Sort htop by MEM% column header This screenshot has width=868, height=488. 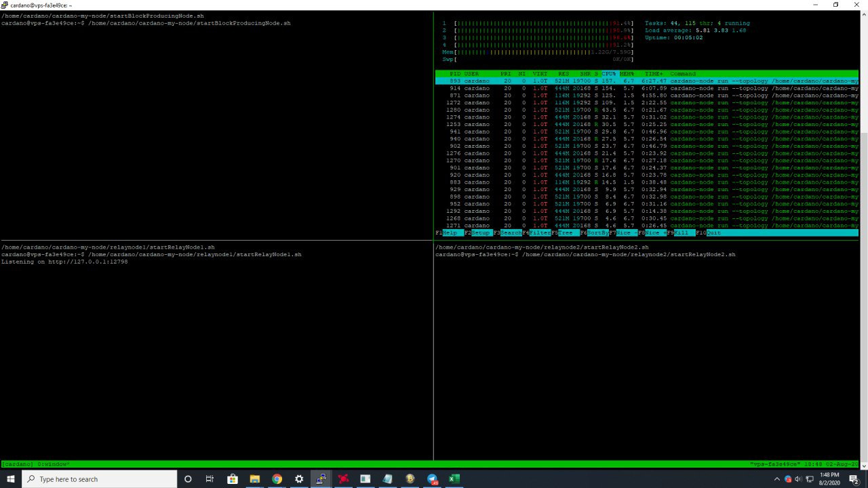(627, 74)
